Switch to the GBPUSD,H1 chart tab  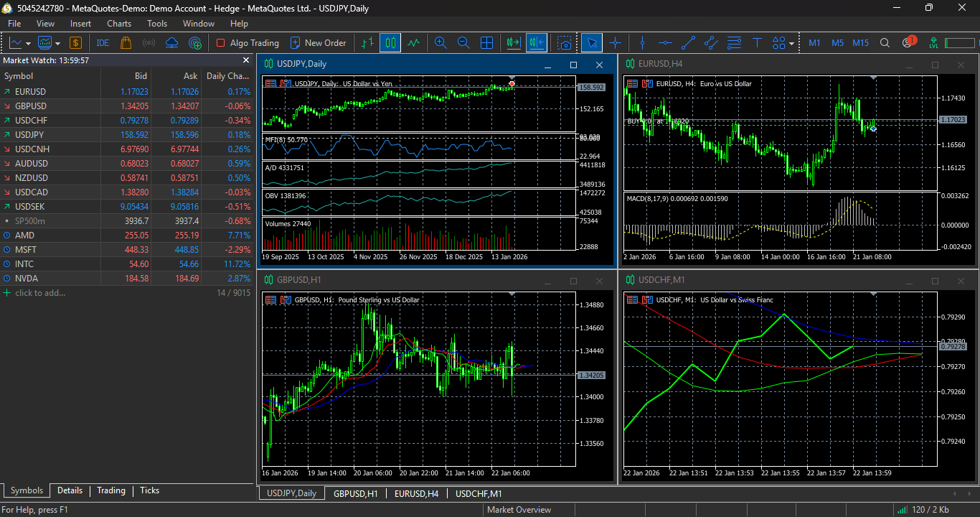click(356, 493)
